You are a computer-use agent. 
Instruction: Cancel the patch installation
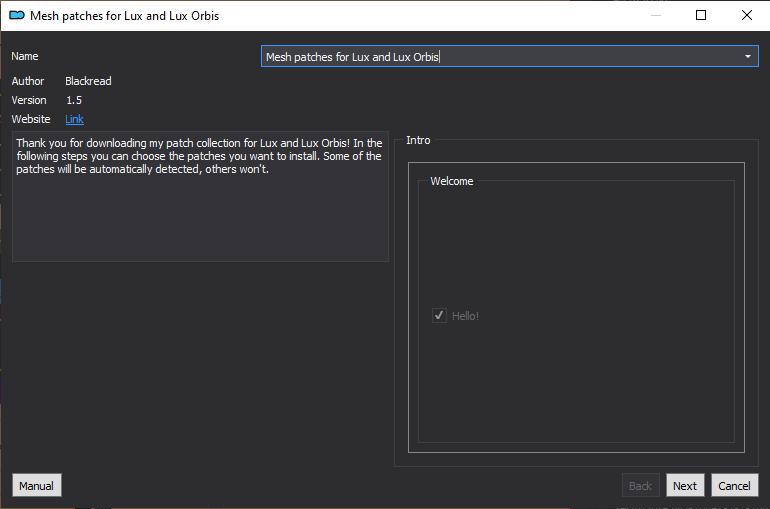coord(735,485)
